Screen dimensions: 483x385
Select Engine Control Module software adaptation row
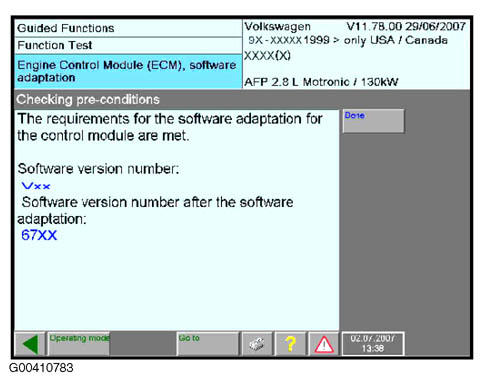128,71
